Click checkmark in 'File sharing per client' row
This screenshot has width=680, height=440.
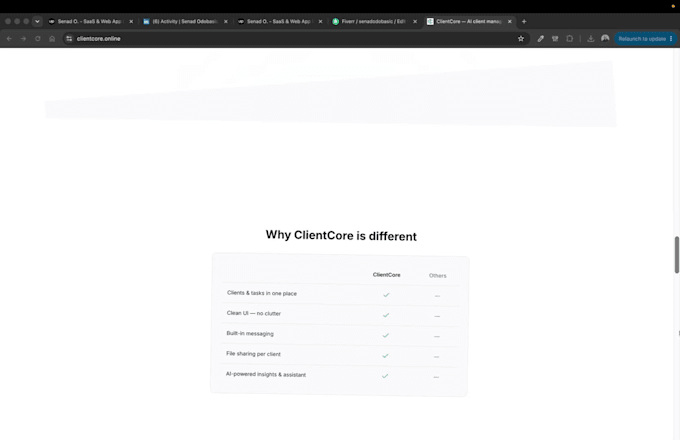tap(385, 356)
